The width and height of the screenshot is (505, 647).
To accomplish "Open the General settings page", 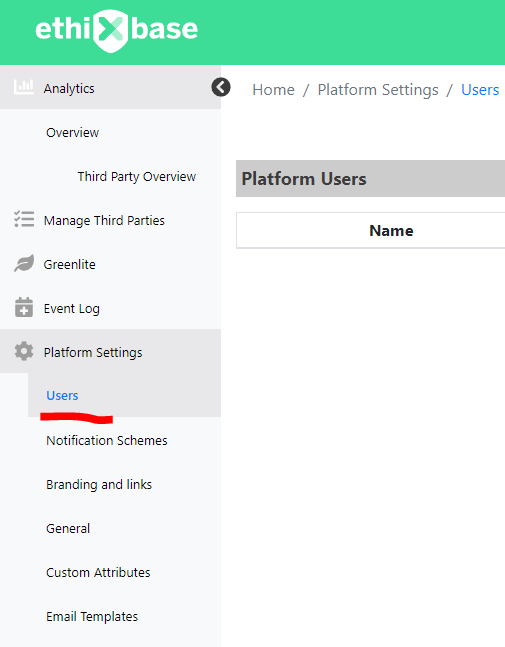I will click(68, 529).
